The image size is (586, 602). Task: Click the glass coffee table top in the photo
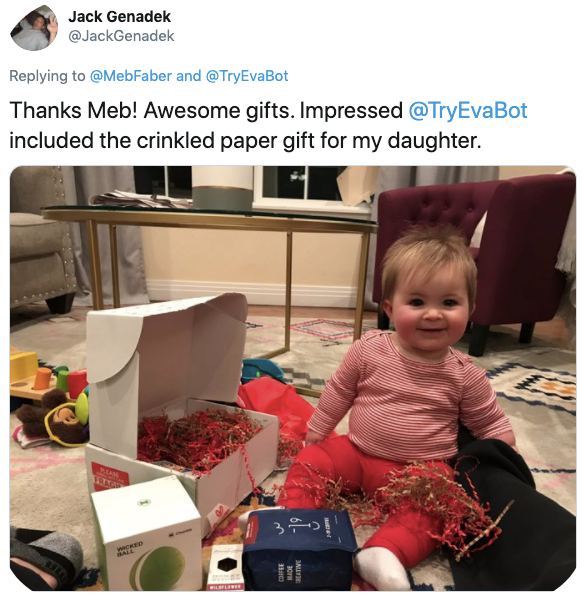[209, 217]
